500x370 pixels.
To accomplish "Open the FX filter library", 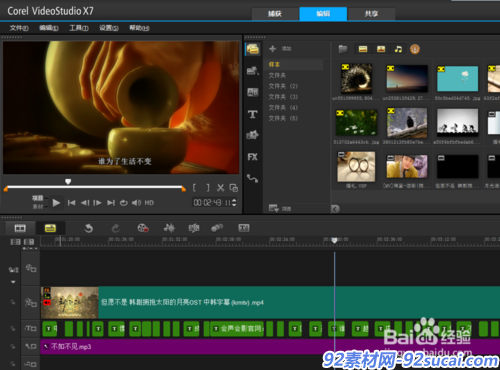I will (x=252, y=157).
